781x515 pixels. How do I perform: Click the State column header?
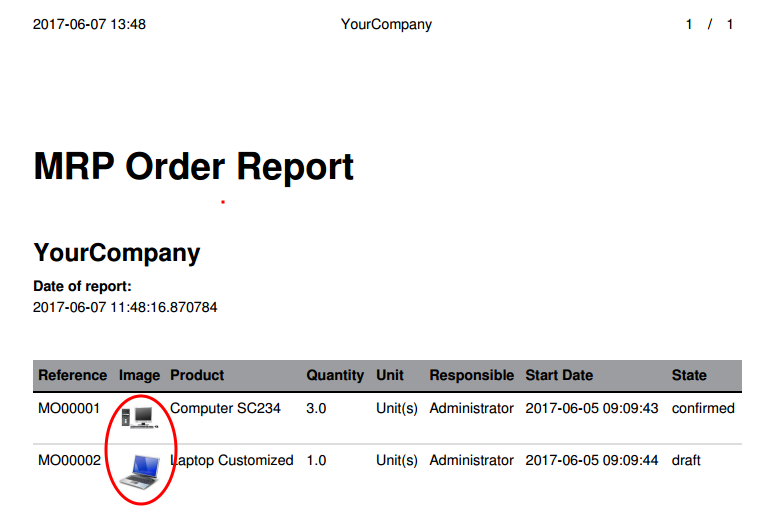(x=689, y=375)
